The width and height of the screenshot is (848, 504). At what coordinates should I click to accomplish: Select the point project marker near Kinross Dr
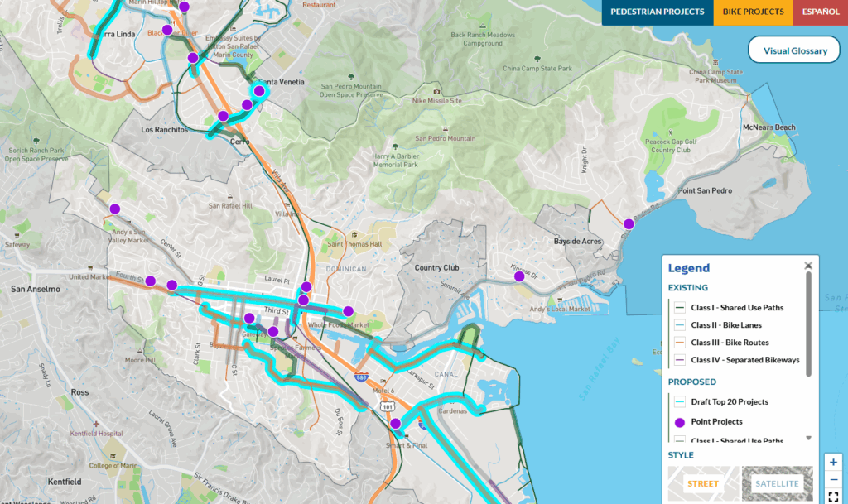[x=519, y=275]
